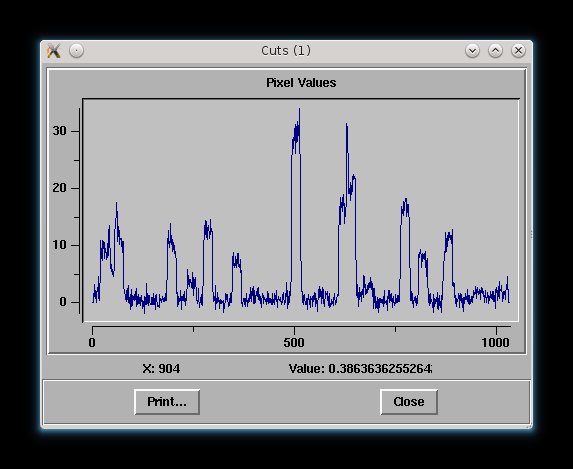Image resolution: width=573 pixels, height=469 pixels.
Task: Minimize the Cuts (1) window
Action: 472,50
